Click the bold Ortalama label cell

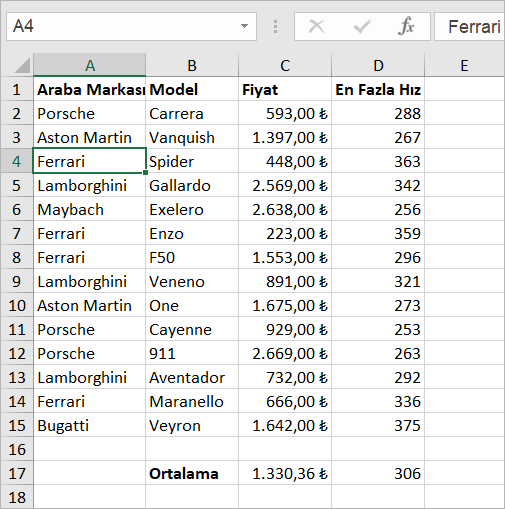point(192,473)
